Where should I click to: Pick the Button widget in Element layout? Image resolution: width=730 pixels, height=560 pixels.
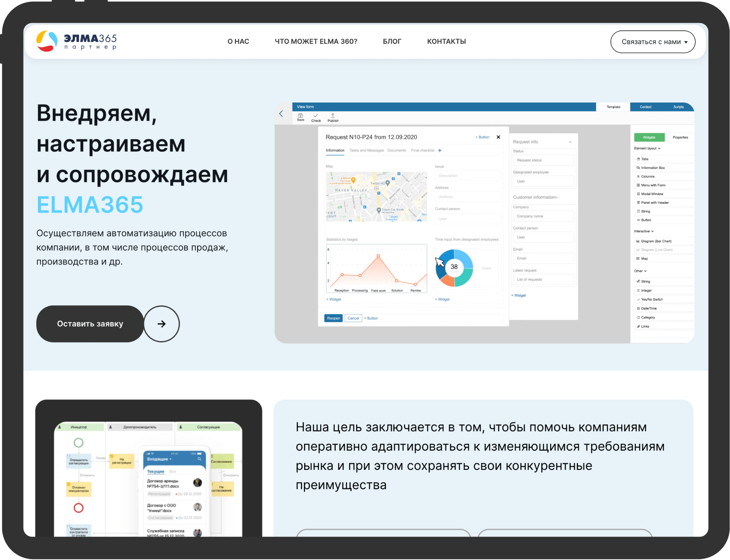click(664, 220)
